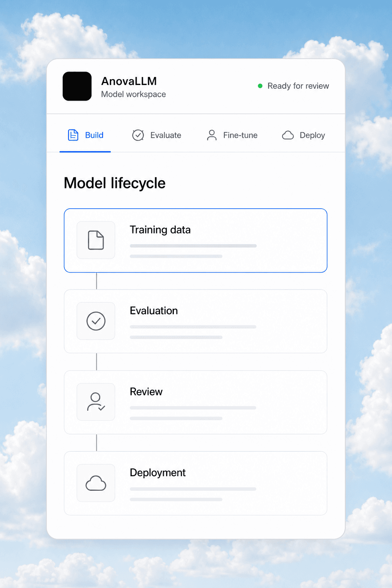The height and width of the screenshot is (588, 392).
Task: Click the Review person-check icon
Action: [x=96, y=402]
